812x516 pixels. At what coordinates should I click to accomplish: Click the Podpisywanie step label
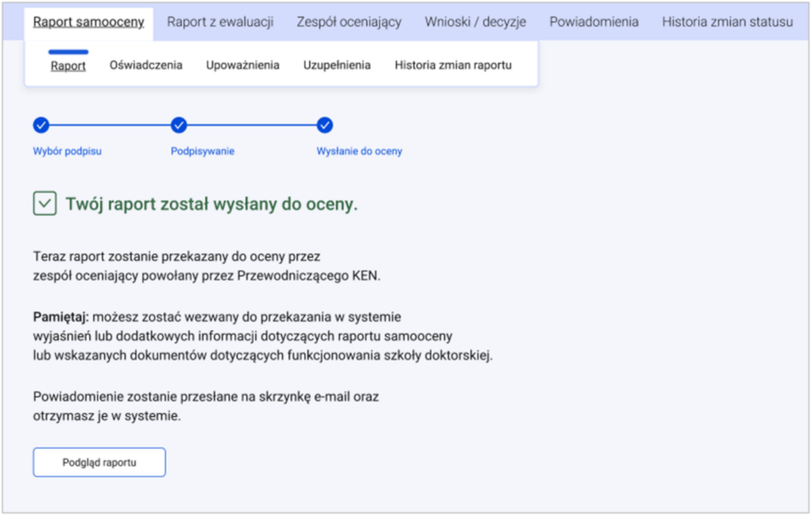pos(202,151)
